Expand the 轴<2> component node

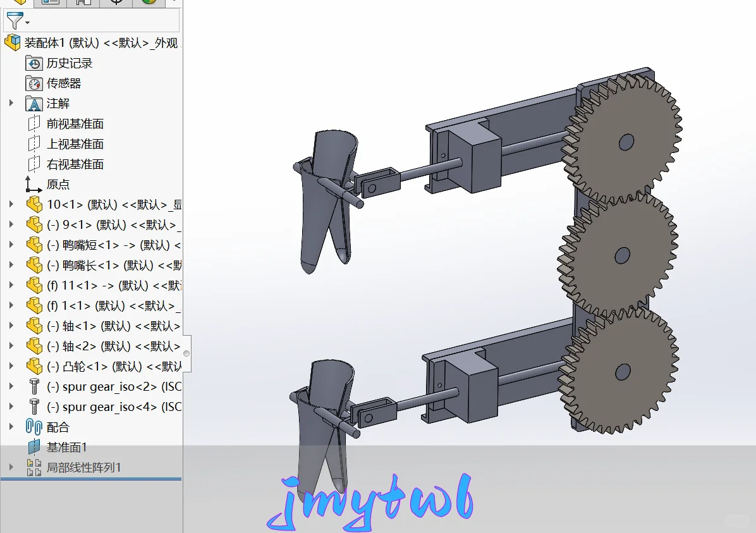tap(10, 346)
